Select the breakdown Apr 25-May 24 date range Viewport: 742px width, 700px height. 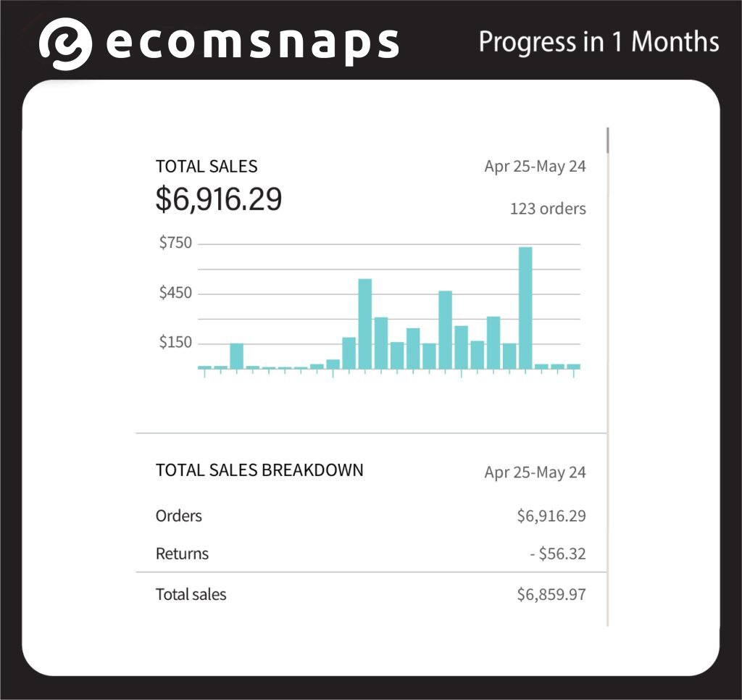pyautogui.click(x=535, y=472)
